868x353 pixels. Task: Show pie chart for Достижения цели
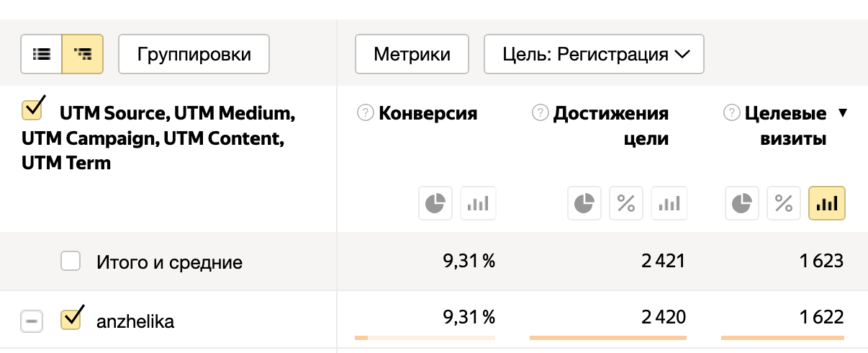coord(584,204)
